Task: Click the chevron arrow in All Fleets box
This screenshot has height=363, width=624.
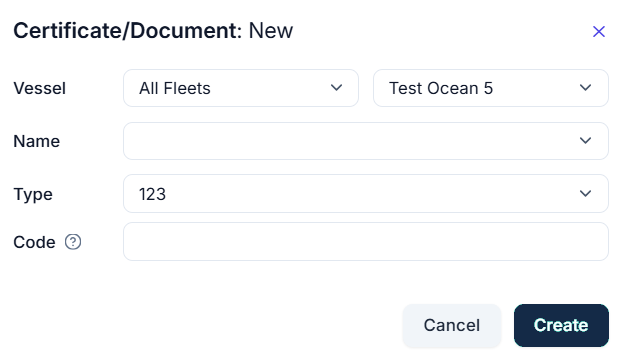Action: pos(336,88)
